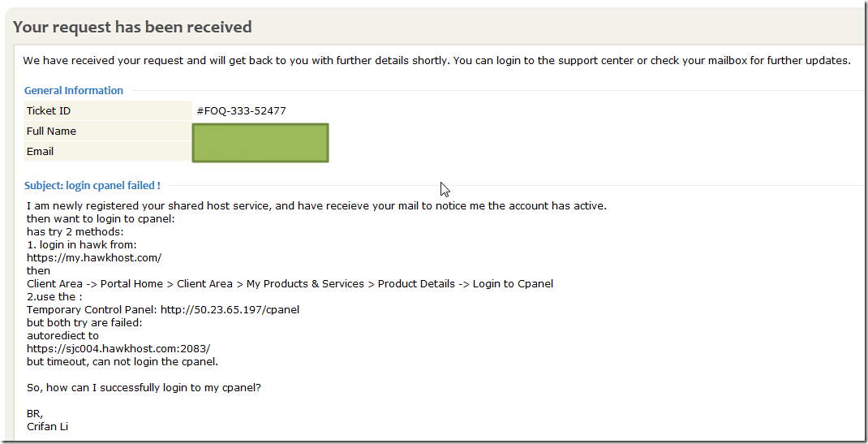Click the Crifan Li signature
The image size is (868, 444).
click(x=47, y=426)
